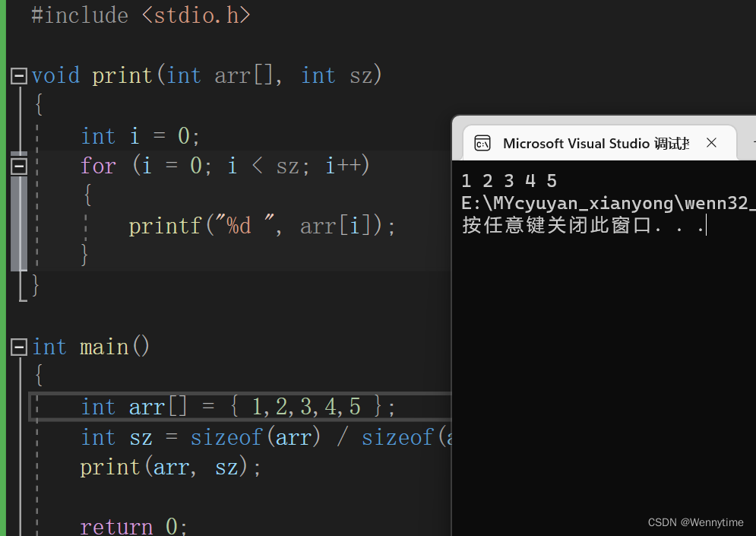Click the 'int i = 0;' declaration line
The image size is (756, 536).
(x=140, y=136)
